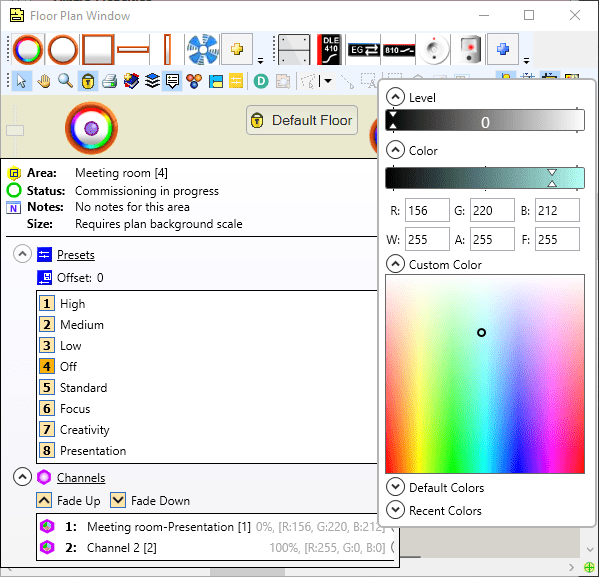Screen dimensions: 599x577
Task: Toggle the notes display toolbar button
Action: 173,81
